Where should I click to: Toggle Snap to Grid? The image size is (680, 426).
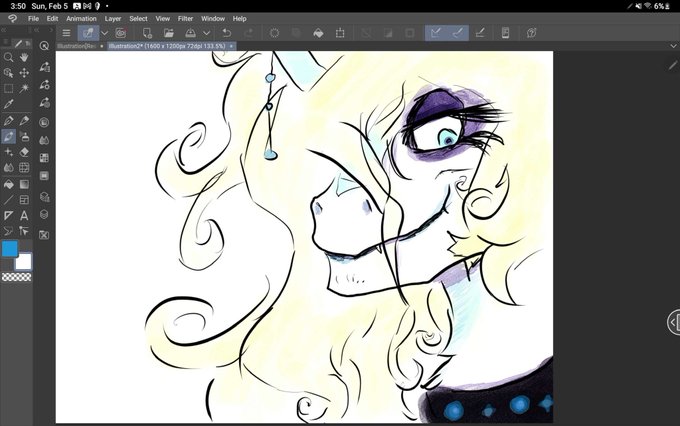pos(480,33)
